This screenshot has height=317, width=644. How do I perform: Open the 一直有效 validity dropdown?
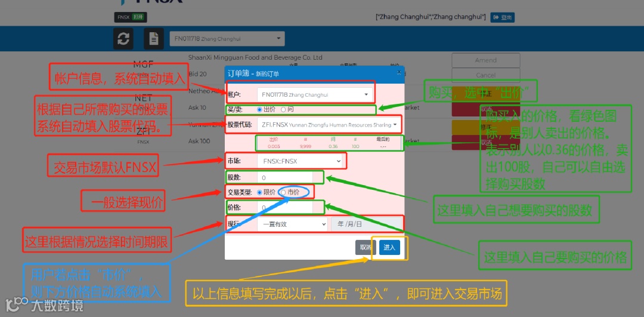pos(292,224)
